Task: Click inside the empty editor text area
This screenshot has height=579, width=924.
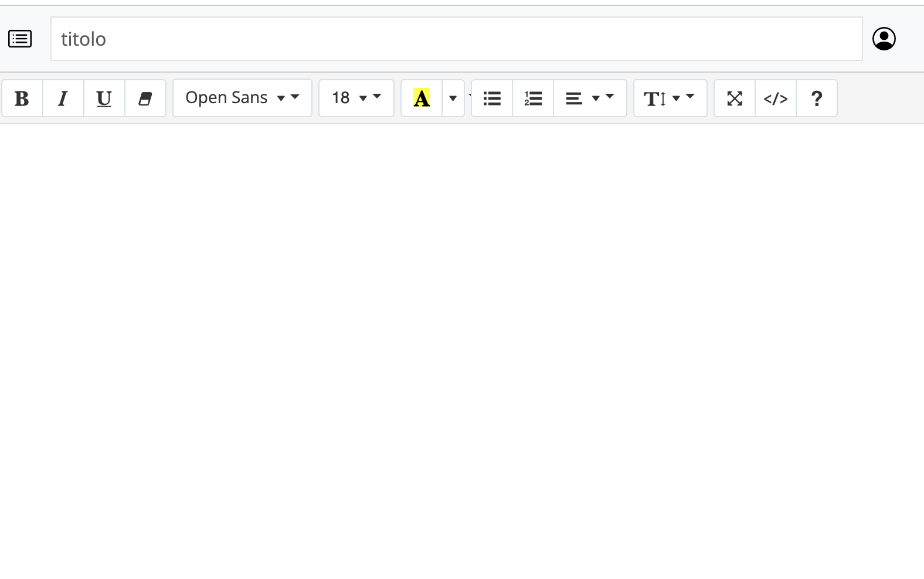Action: (x=462, y=350)
